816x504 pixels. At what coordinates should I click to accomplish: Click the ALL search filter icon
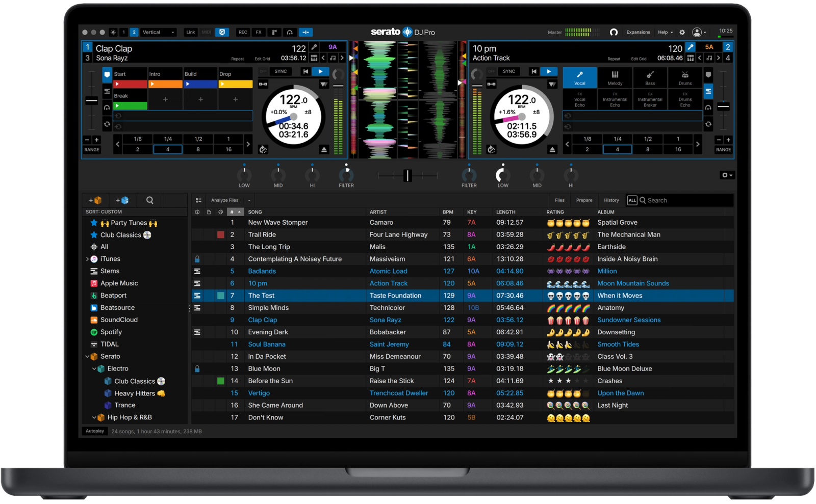click(x=632, y=200)
